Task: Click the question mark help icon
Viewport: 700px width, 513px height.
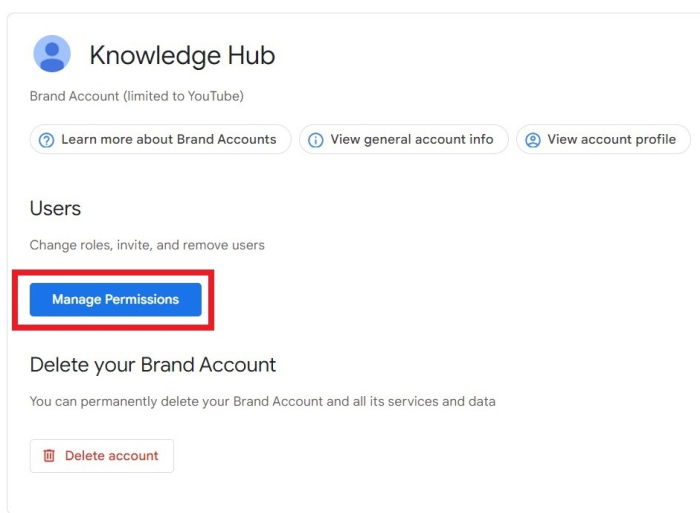Action: point(46,140)
